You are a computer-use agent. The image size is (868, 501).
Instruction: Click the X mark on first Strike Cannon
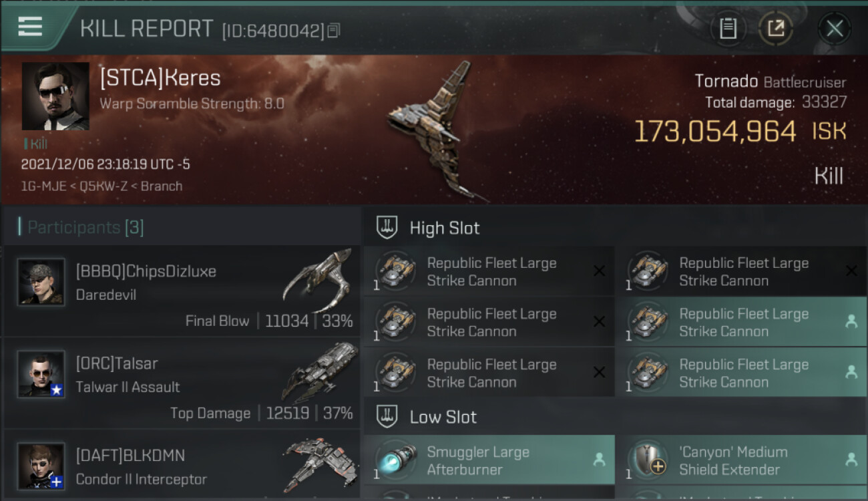point(600,271)
